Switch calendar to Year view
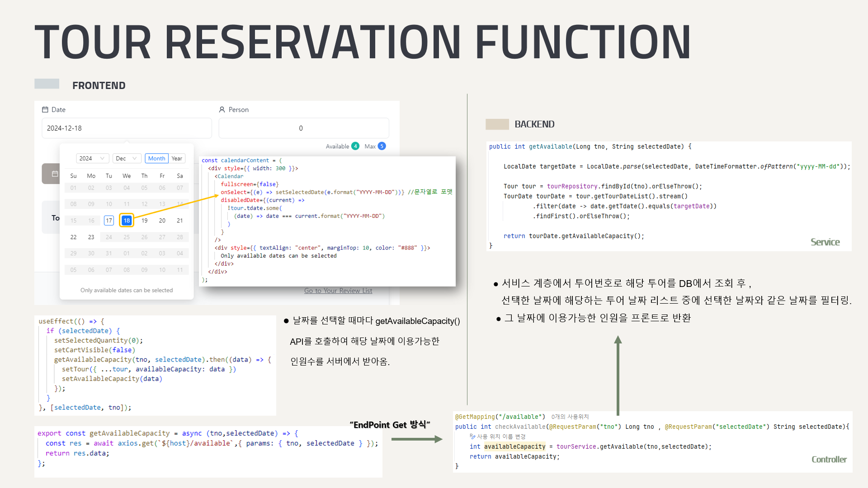 (177, 159)
